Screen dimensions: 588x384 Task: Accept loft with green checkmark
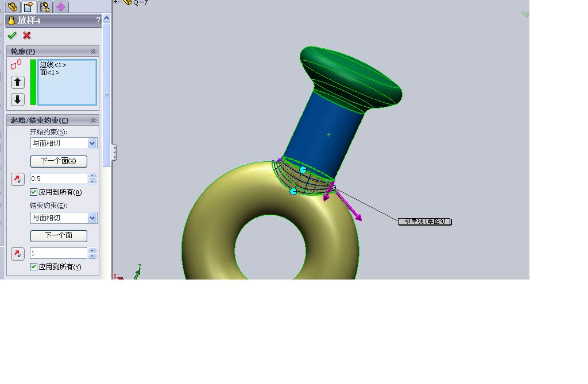click(13, 36)
